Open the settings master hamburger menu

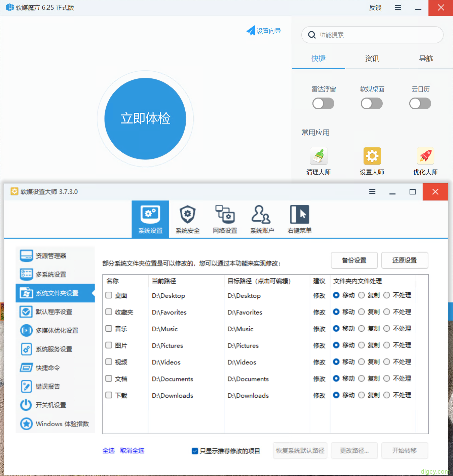tap(372, 192)
